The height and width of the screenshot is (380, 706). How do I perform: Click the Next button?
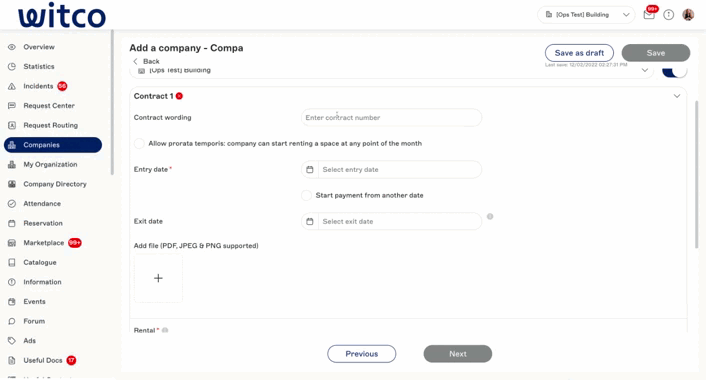[x=457, y=354]
